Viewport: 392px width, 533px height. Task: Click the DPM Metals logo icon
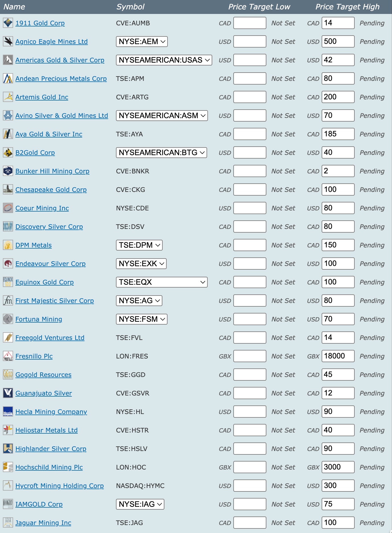tap(8, 245)
